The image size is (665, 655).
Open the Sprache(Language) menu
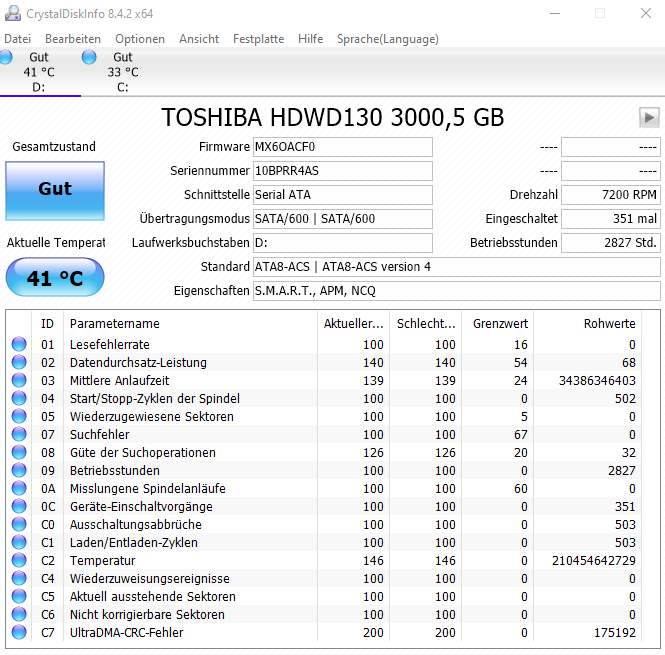pos(388,39)
